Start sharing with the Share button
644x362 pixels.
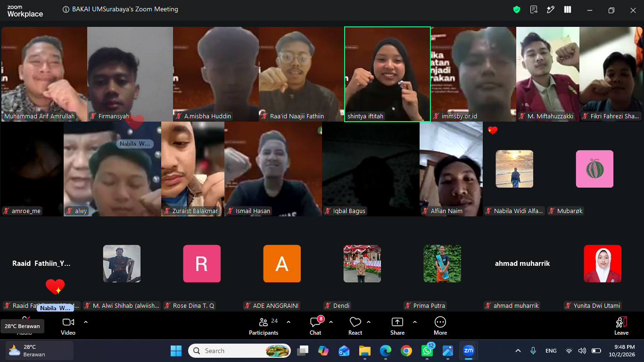tap(397, 326)
